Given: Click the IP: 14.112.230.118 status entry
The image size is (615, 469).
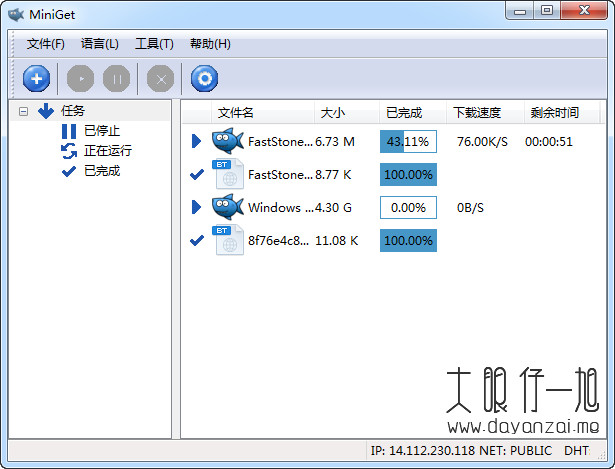Looking at the screenshot, I should pyautogui.click(x=423, y=451).
